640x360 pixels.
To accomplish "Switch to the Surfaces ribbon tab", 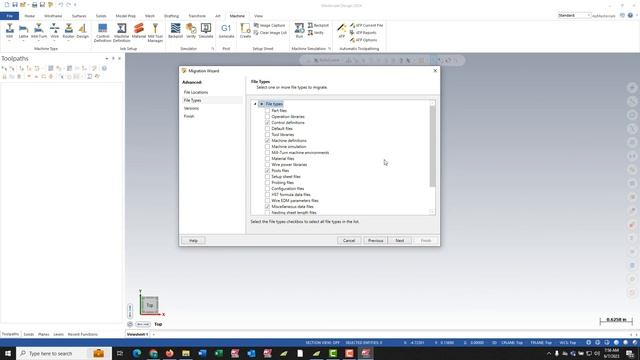I will point(79,16).
